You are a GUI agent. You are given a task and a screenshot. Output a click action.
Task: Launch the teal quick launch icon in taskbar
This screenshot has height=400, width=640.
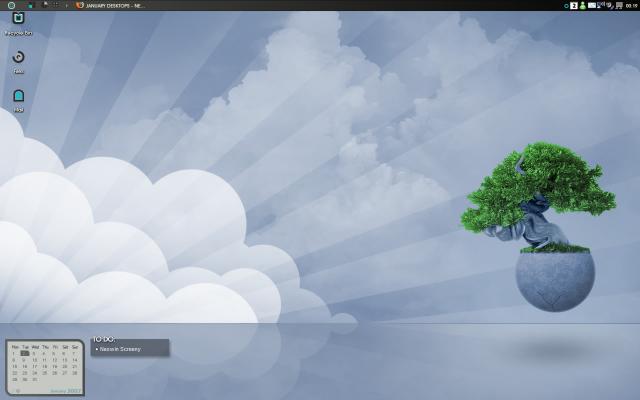click(x=30, y=6)
